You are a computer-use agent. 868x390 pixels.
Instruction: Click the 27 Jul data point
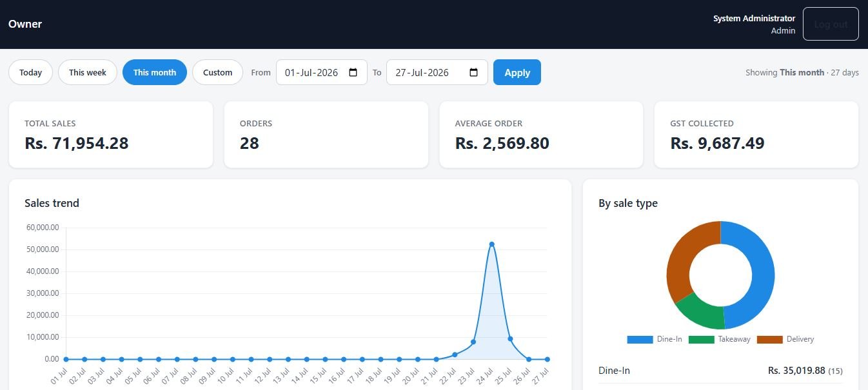pos(547,359)
